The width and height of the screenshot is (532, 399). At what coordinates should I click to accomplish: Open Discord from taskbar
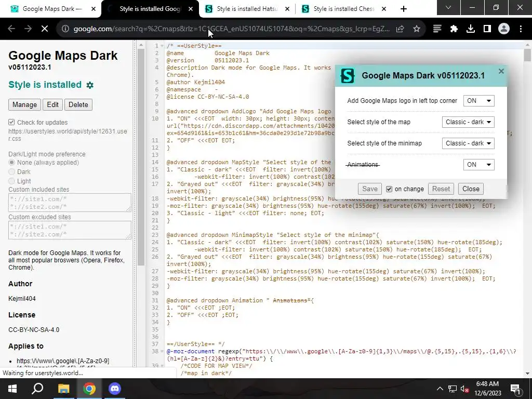(115, 389)
